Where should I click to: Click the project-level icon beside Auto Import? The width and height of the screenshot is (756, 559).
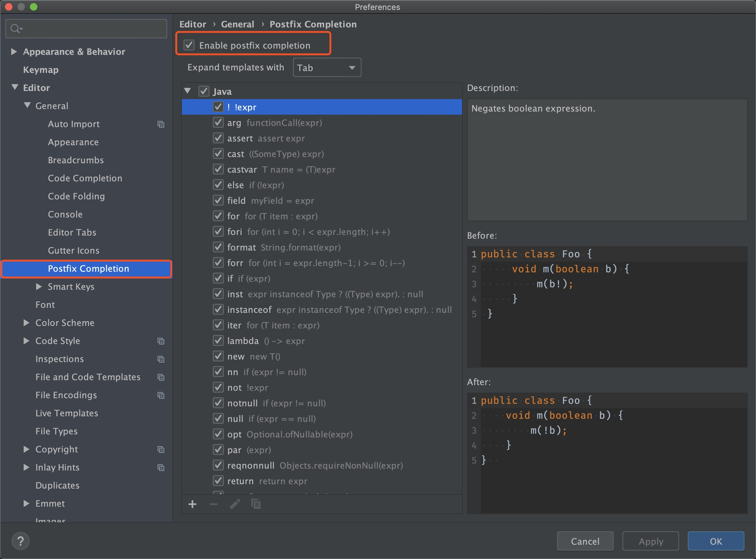pyautogui.click(x=161, y=124)
